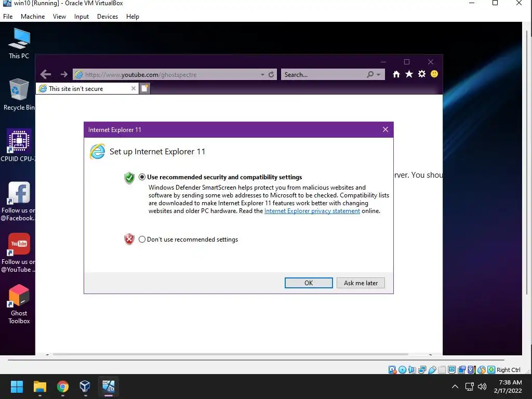Image resolution: width=532 pixels, height=399 pixels.
Task: Open File Explorer from the taskbar
Action: [x=39, y=387]
